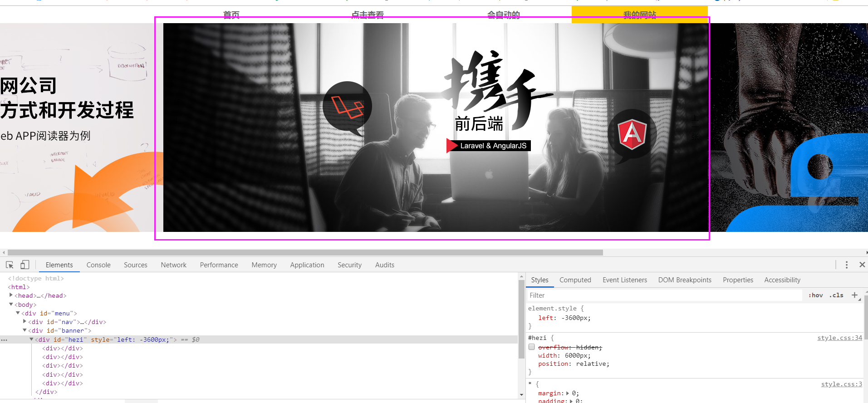
Task: Collapse the div id="menu" node
Action: 18,313
